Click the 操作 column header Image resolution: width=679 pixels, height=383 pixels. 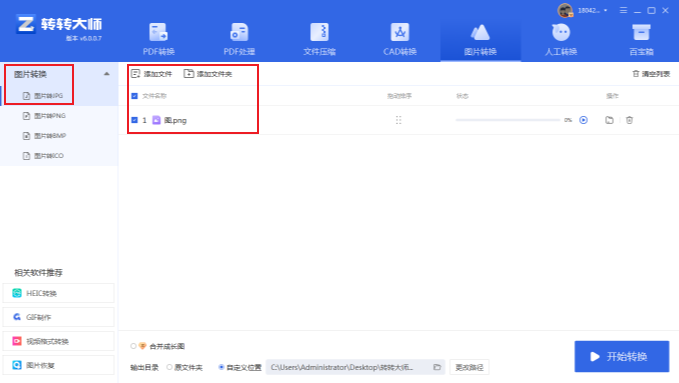[612, 96]
